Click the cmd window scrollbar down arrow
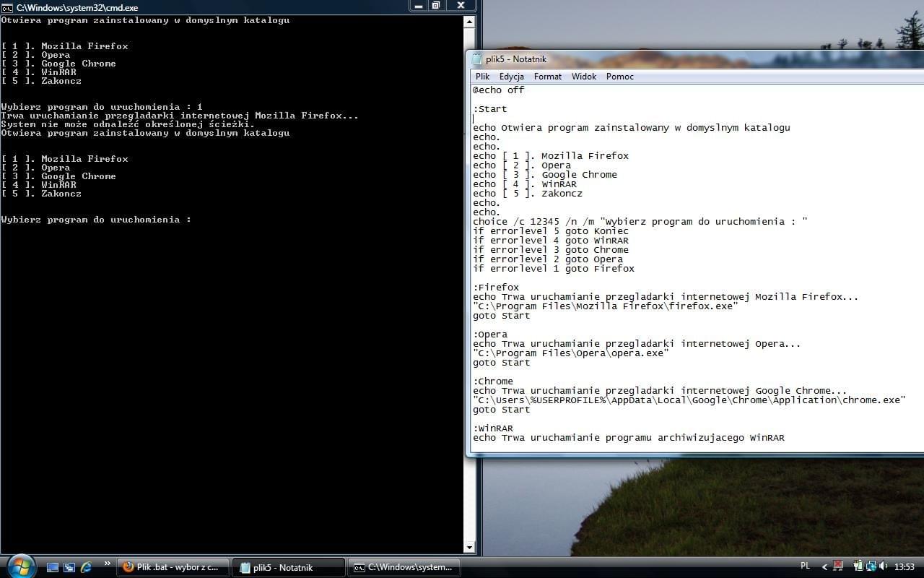The image size is (924, 578). tap(469, 548)
